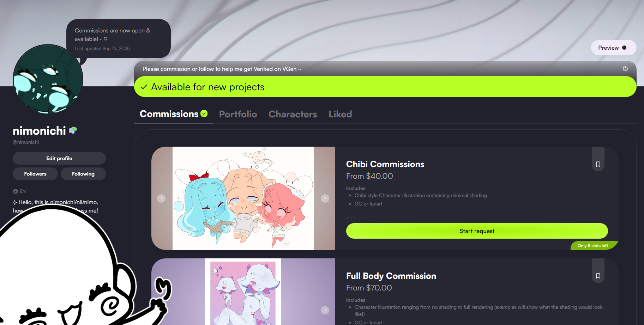
Task: Switch to the Portfolio tab
Action: [238, 114]
